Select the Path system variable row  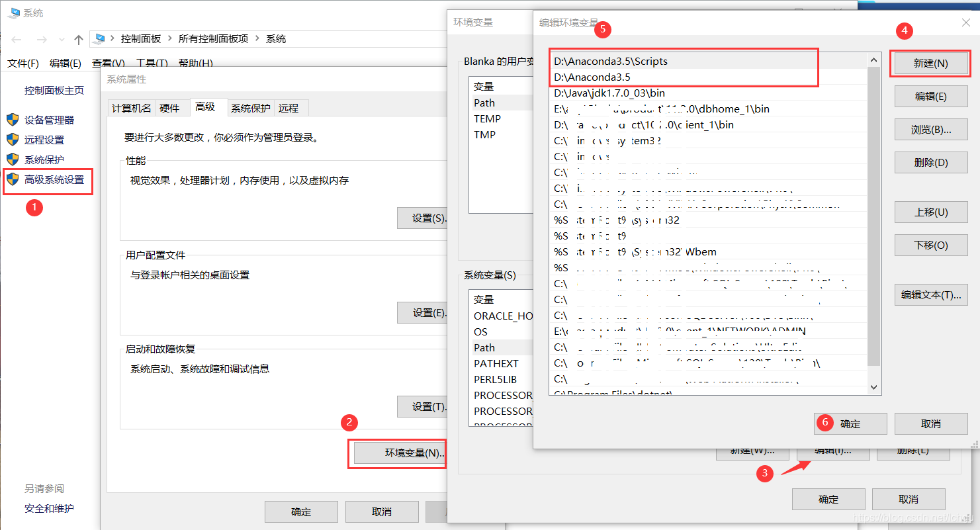point(502,347)
